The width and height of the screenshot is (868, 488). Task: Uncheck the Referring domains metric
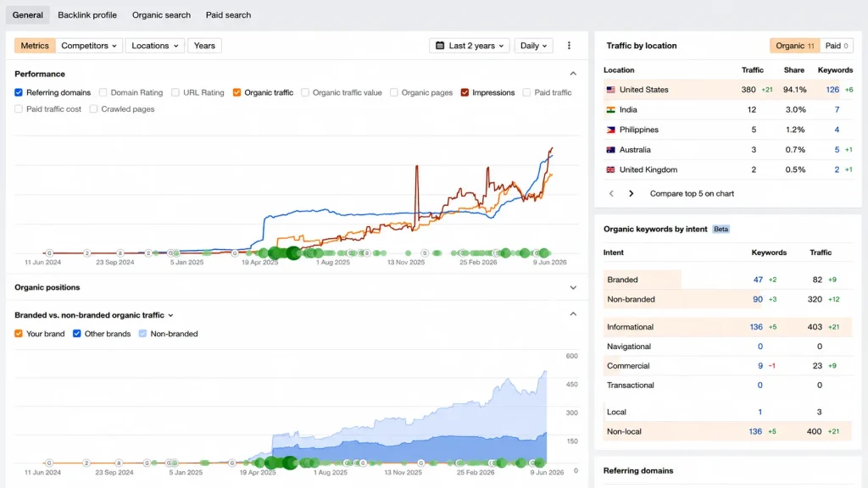tap(19, 92)
